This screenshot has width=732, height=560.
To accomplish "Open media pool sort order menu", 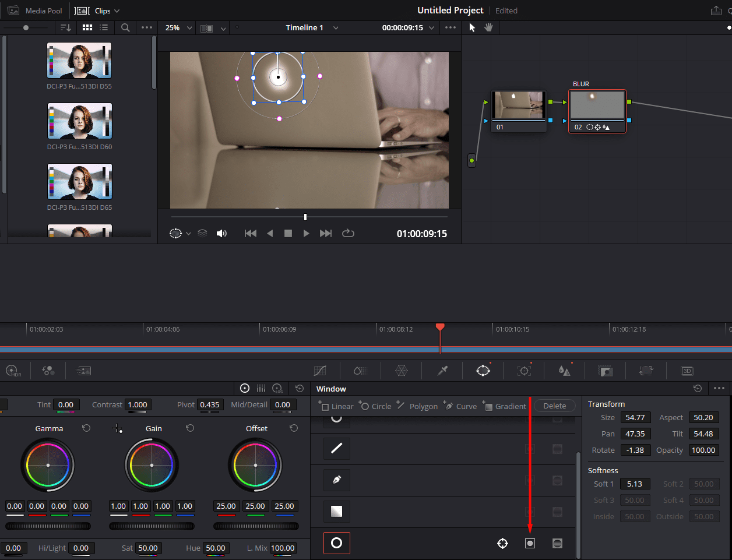I will (x=66, y=27).
